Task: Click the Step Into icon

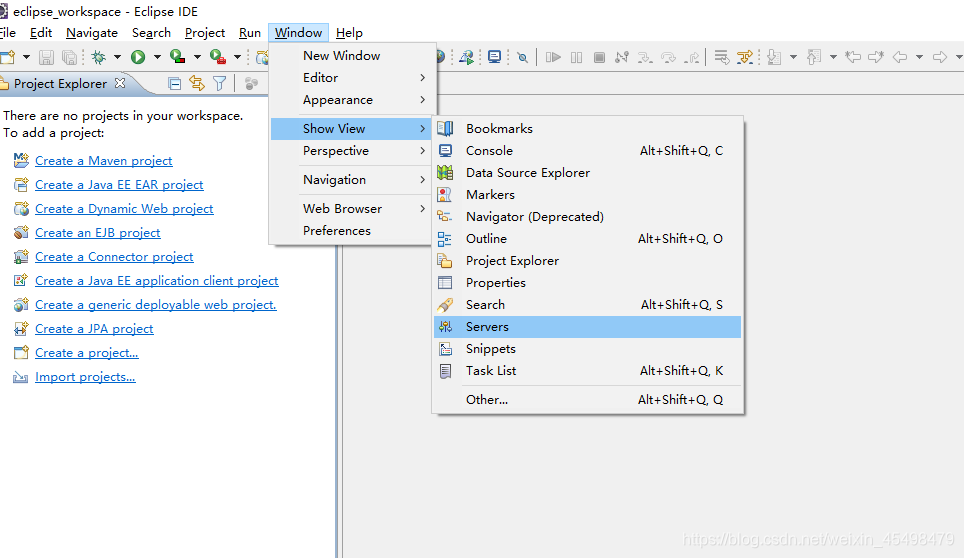Action: tap(645, 58)
